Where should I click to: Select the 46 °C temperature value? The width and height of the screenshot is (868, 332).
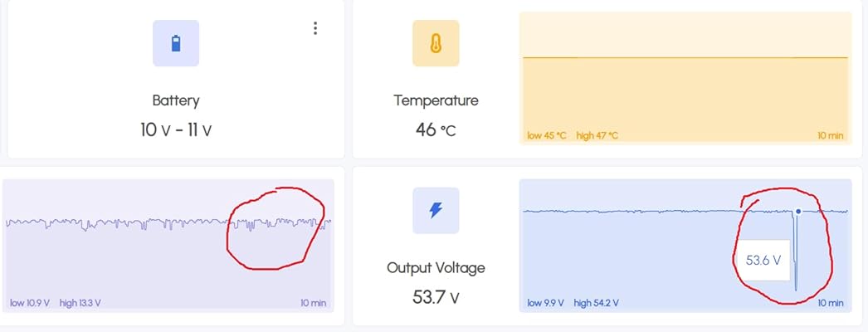(x=436, y=129)
